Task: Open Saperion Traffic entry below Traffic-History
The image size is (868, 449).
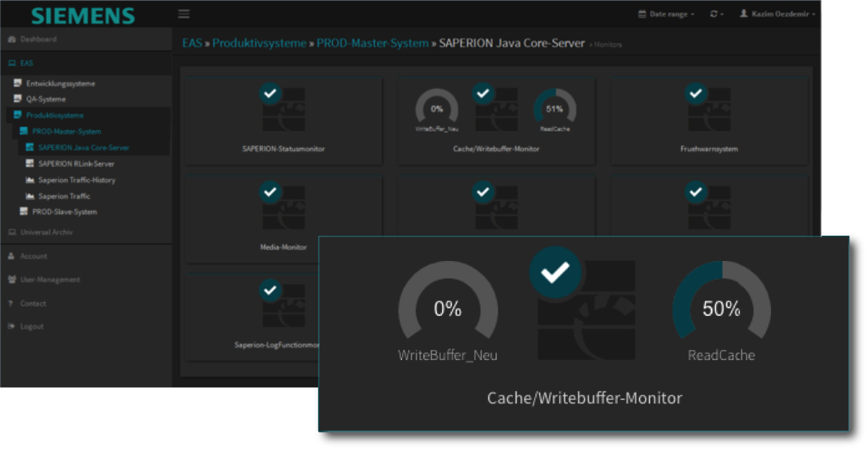Action: [64, 196]
